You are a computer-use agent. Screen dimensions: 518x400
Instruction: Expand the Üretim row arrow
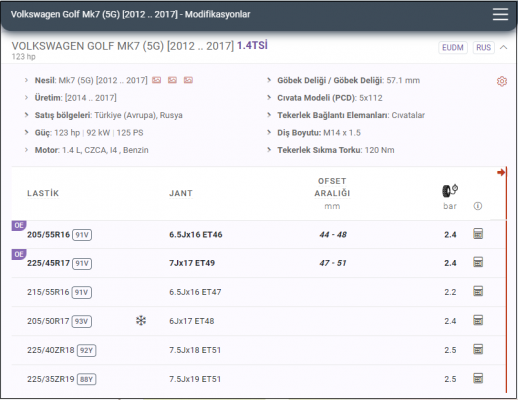tap(26, 97)
